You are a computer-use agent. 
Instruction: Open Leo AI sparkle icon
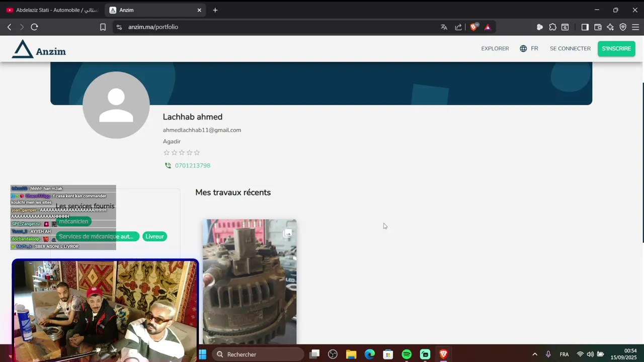point(610,27)
